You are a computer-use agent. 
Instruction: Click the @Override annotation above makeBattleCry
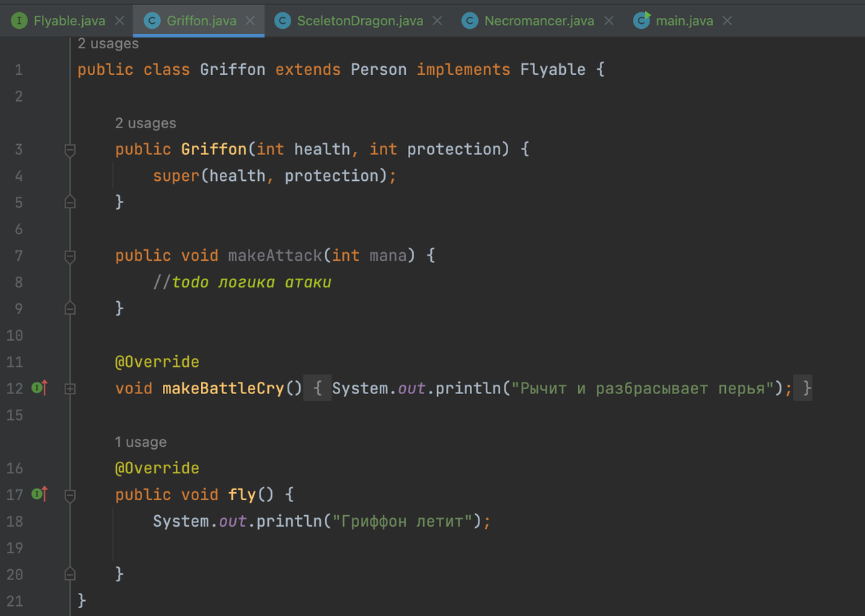coord(157,362)
